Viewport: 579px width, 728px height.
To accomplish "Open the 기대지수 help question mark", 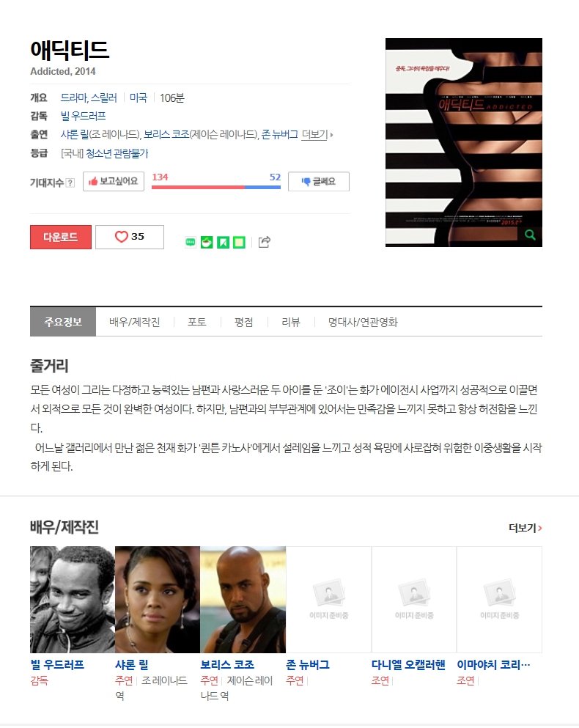I will click(70, 183).
